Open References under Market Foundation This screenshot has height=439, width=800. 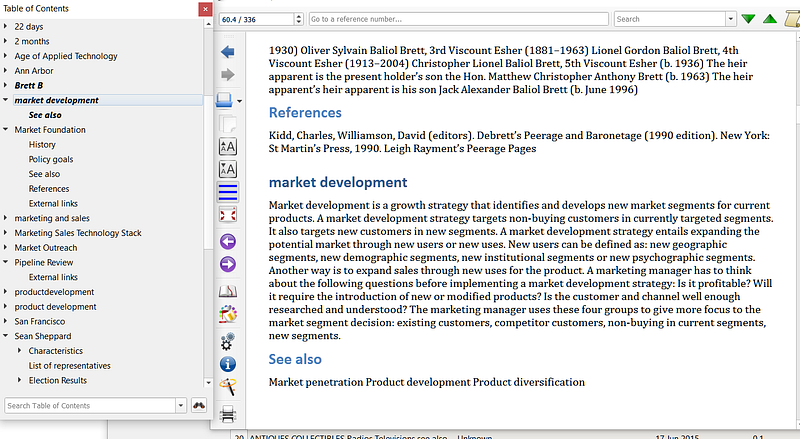[48, 189]
